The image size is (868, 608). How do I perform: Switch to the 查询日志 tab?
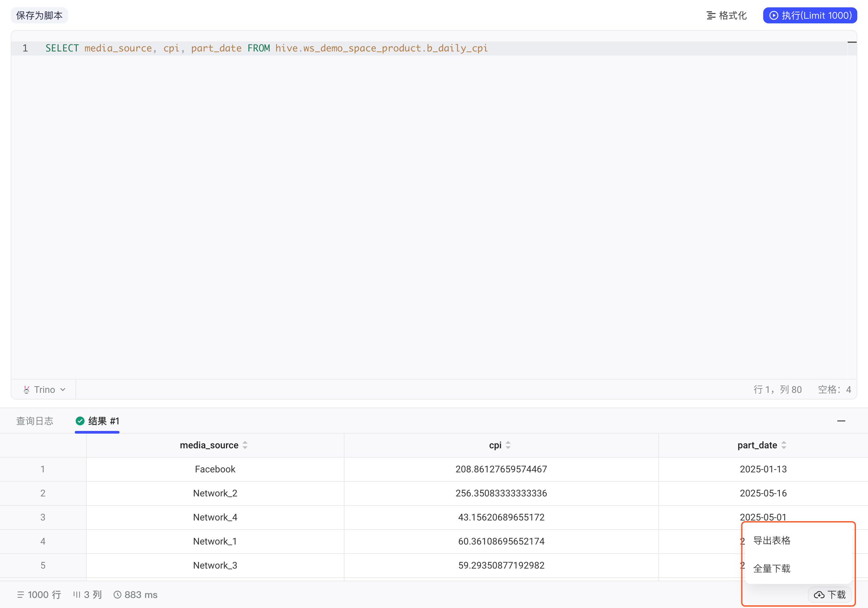[35, 421]
